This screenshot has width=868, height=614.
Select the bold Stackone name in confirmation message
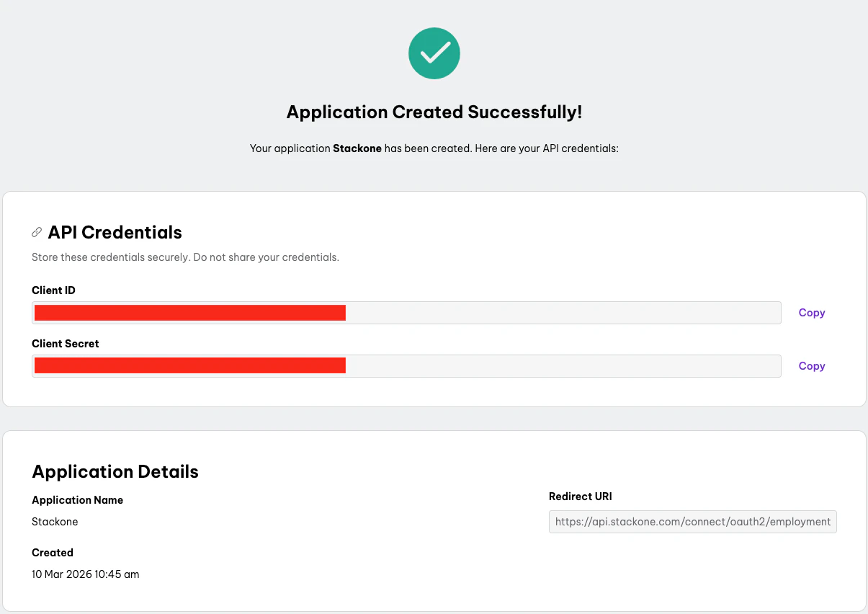(x=357, y=148)
